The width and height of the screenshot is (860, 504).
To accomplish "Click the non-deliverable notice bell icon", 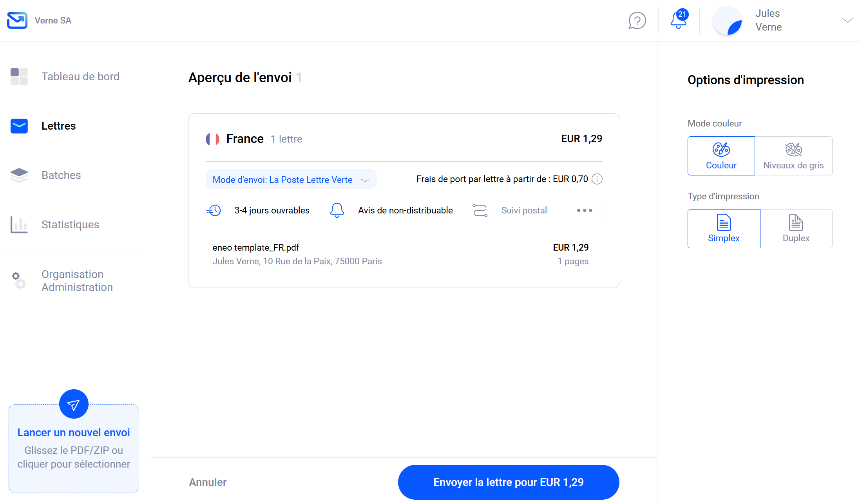I will coord(337,210).
